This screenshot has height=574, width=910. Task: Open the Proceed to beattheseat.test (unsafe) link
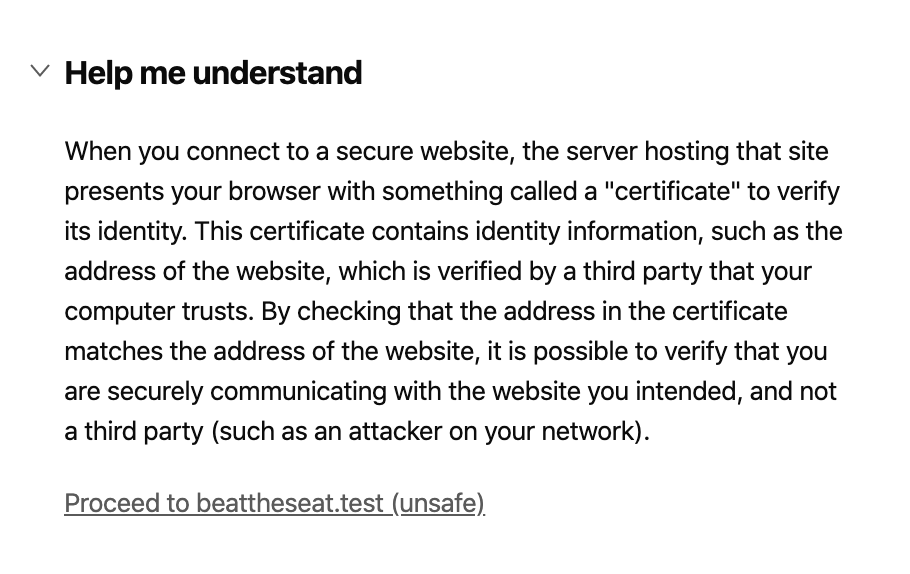point(274,503)
